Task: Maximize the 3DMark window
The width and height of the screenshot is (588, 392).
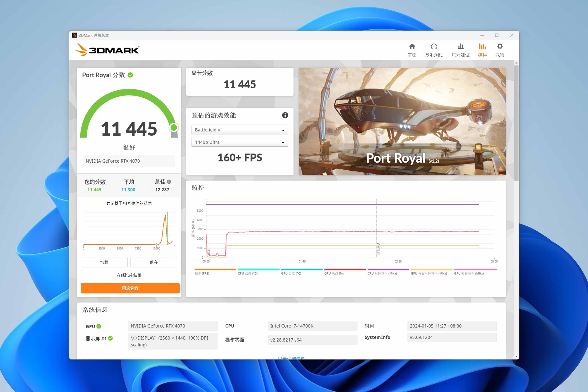Action: click(497, 35)
